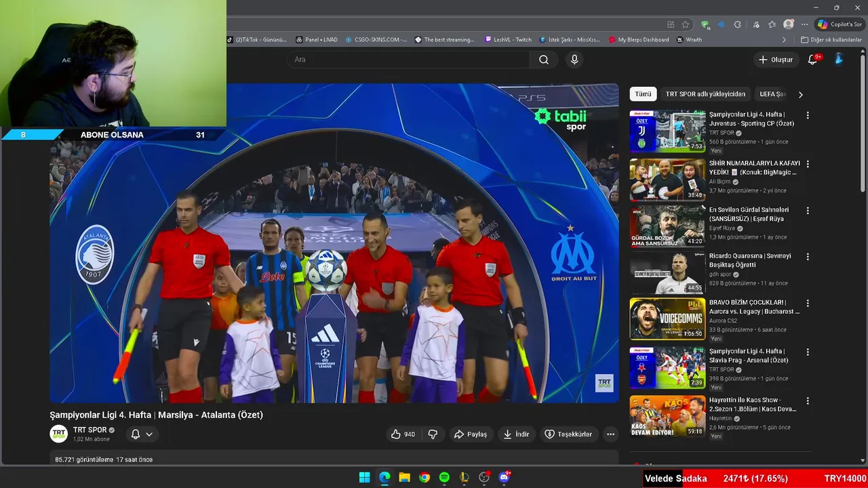Screen dimensions: 868x488
Task: Open Spotify in taskbar
Action: point(444,477)
